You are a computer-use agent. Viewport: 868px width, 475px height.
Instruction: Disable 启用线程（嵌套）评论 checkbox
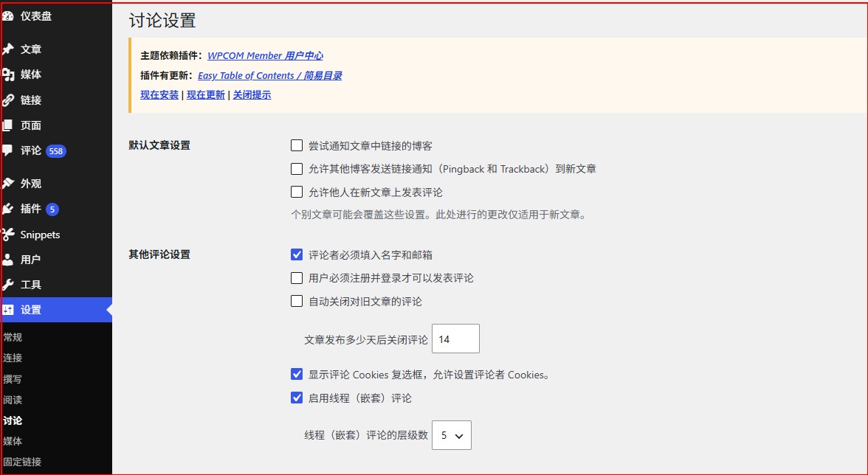[x=297, y=398]
